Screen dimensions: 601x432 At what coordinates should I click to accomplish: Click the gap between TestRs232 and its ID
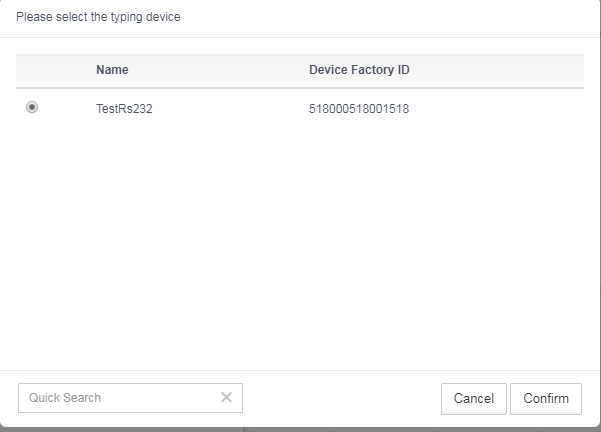[230, 109]
